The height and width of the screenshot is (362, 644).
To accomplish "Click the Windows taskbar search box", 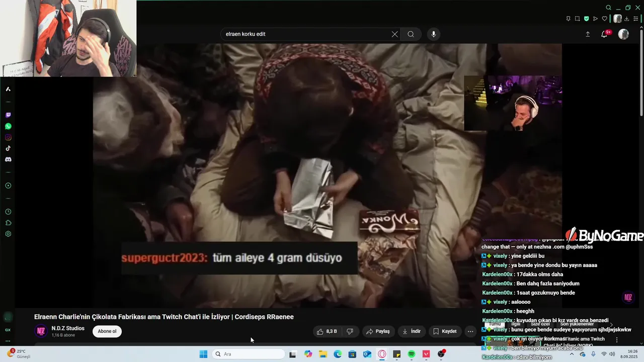I will point(249,354).
